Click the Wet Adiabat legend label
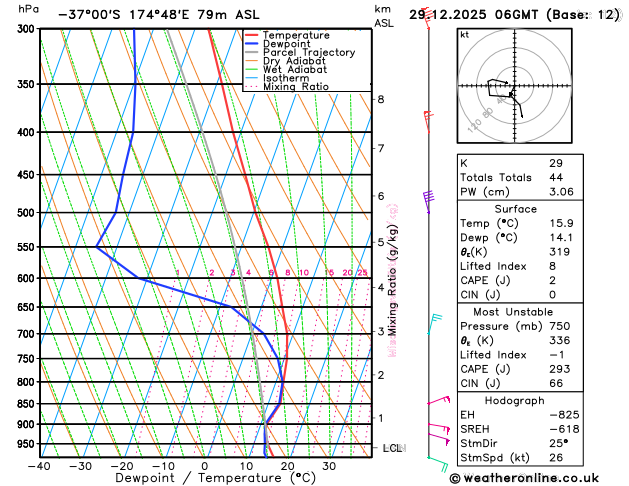 [x=295, y=69]
